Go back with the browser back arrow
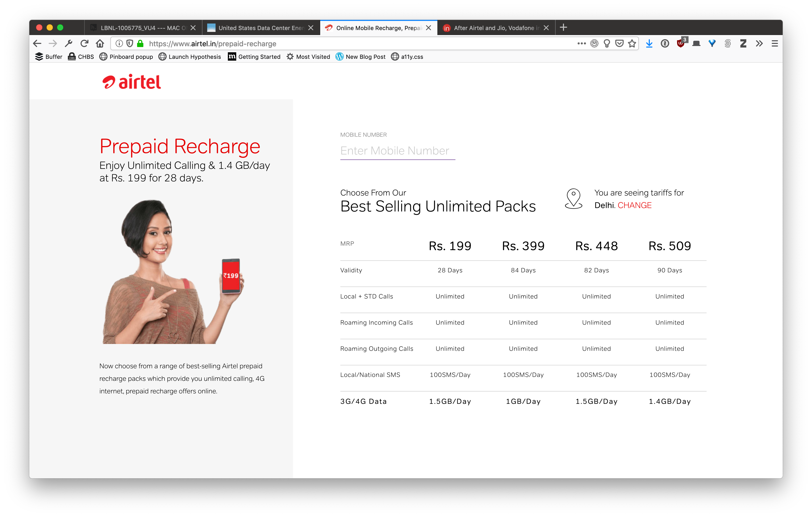 (37, 43)
